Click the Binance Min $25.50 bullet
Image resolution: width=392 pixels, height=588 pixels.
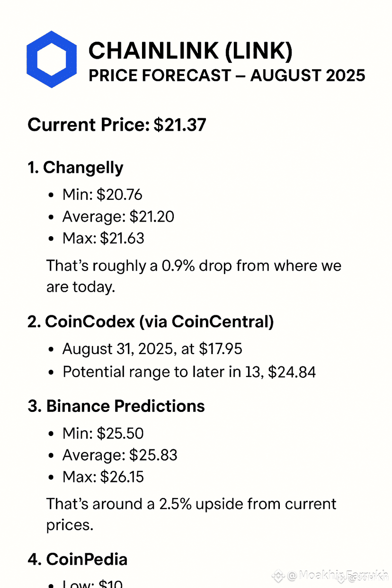103,433
